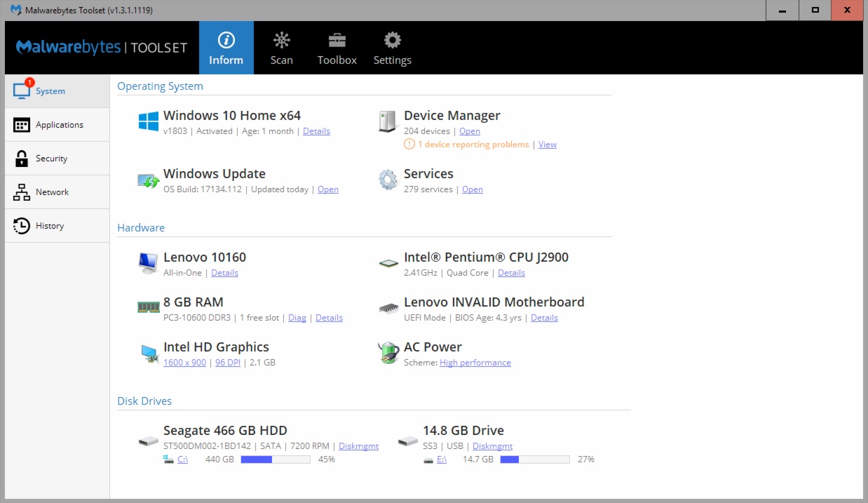Open Device Manager via Open link
The height and width of the screenshot is (503, 868).
[470, 131]
